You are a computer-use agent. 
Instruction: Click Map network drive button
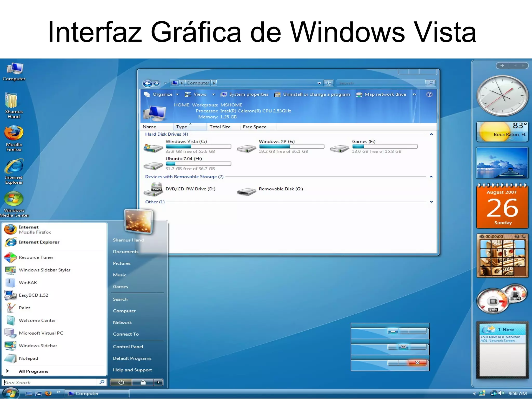(381, 94)
